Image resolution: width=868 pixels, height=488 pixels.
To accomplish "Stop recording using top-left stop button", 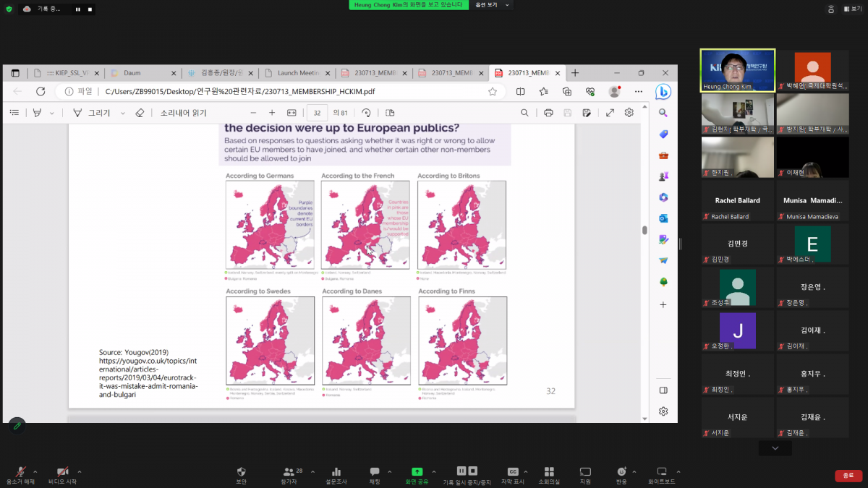I will [90, 9].
